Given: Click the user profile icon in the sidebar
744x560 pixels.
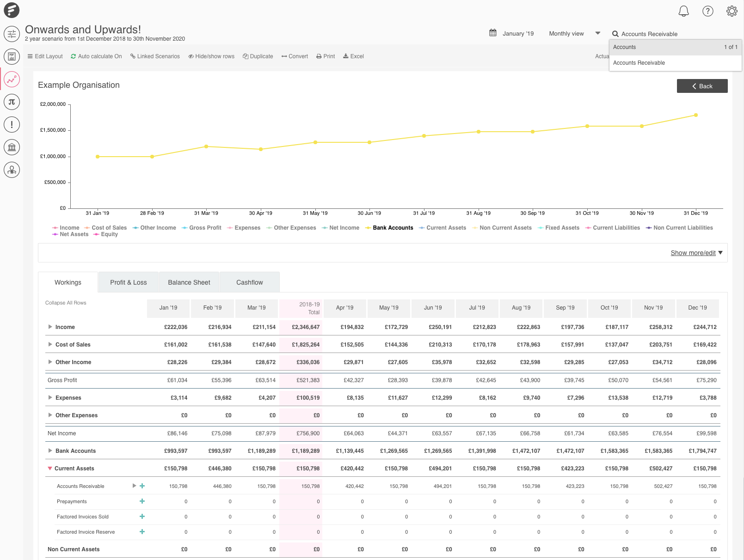Looking at the screenshot, I should 12,170.
